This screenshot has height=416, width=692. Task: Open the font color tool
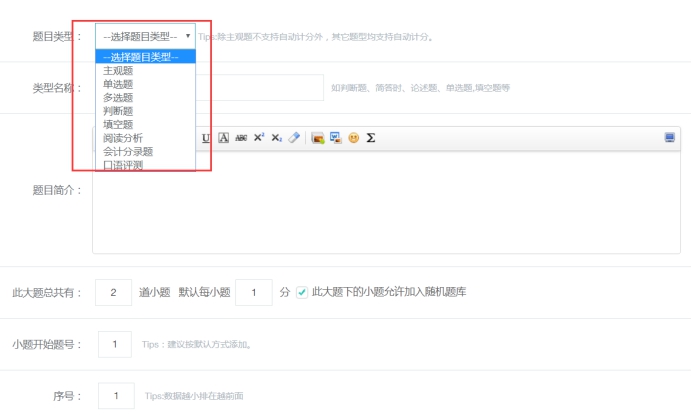pos(223,138)
